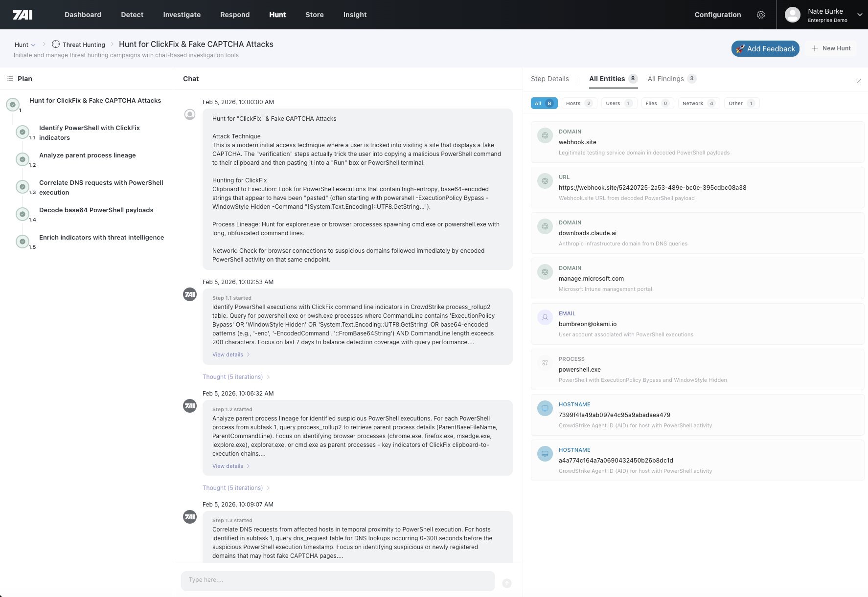Filter entities by Hosts

coord(579,103)
